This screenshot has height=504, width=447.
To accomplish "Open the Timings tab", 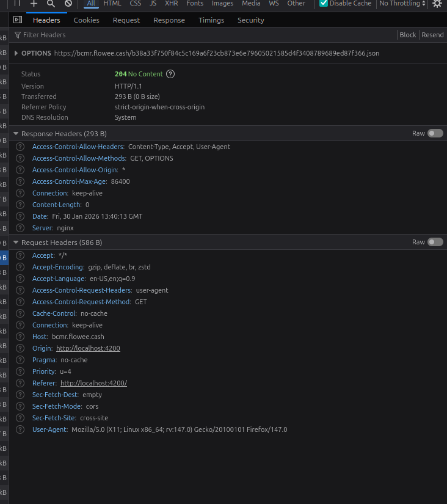I will [211, 20].
